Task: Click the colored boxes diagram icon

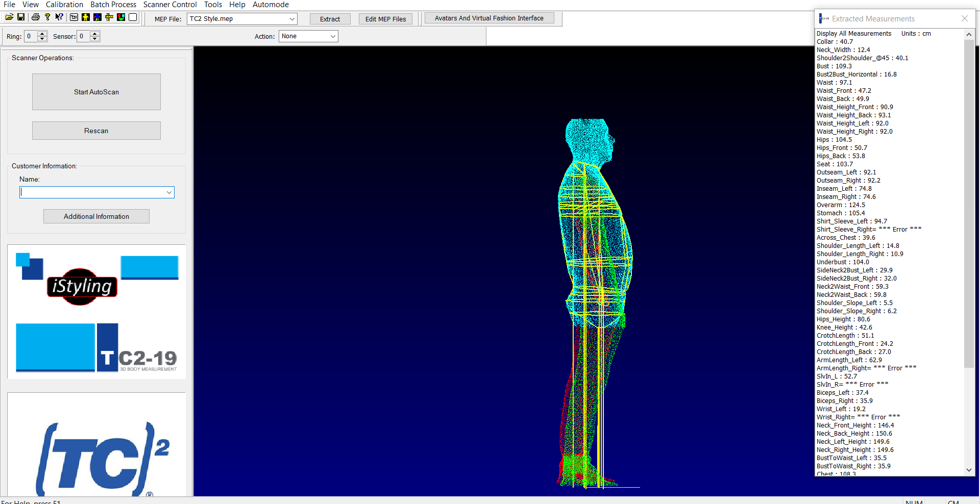Action: click(121, 17)
